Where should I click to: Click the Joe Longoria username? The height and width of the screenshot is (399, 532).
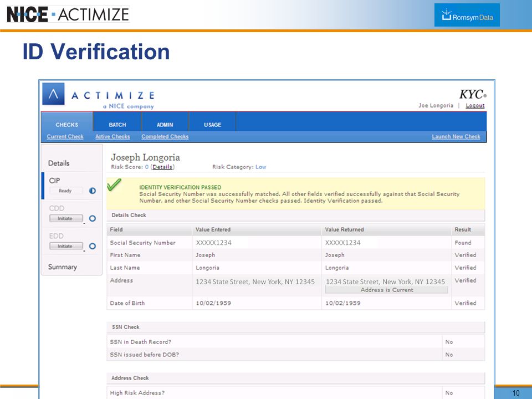436,105
